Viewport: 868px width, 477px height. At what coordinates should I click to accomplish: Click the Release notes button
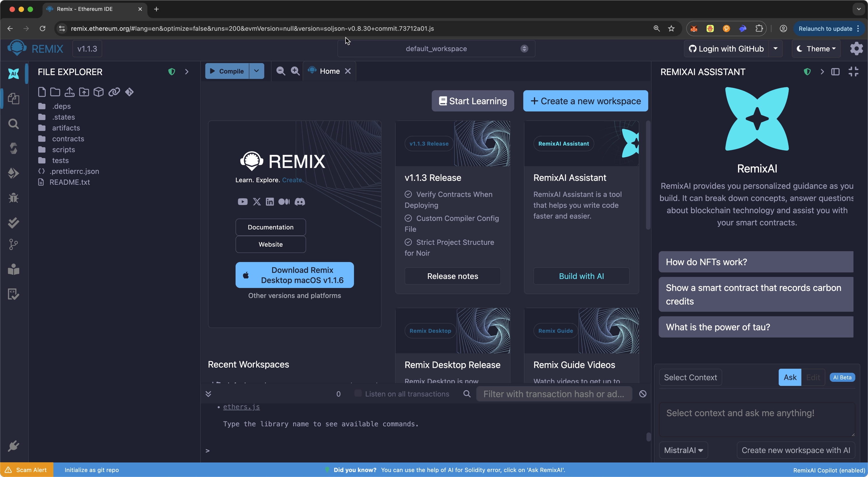point(452,276)
